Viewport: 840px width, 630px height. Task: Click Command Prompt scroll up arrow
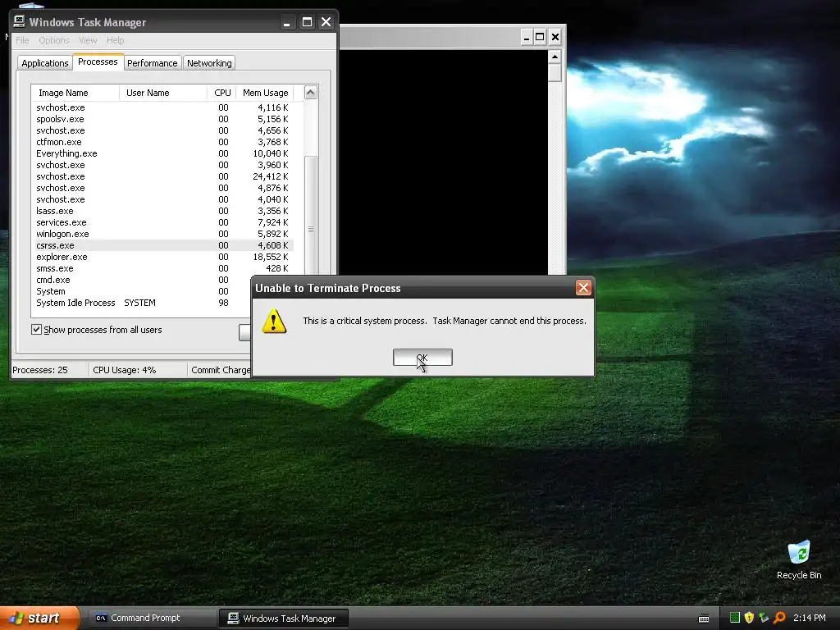[x=555, y=57]
